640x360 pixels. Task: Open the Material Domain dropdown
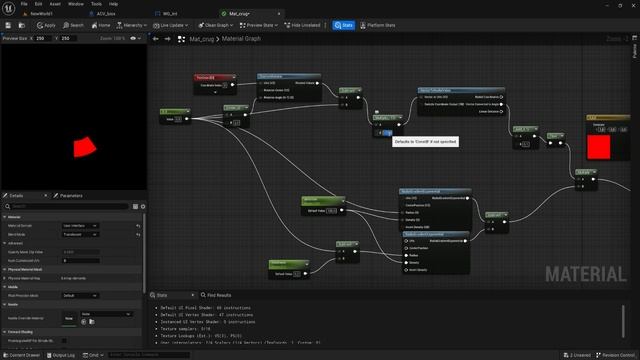[80, 226]
